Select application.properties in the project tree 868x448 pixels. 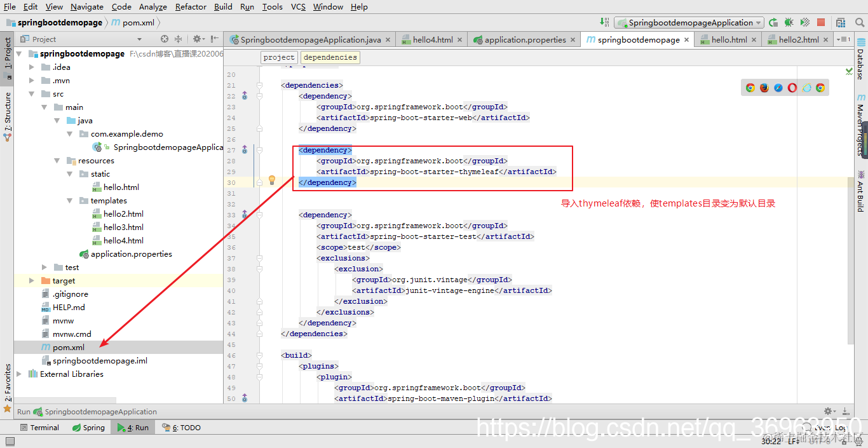click(131, 254)
